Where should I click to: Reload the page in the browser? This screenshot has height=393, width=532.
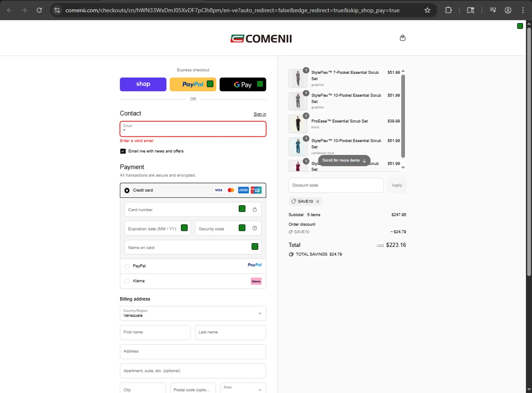(39, 10)
